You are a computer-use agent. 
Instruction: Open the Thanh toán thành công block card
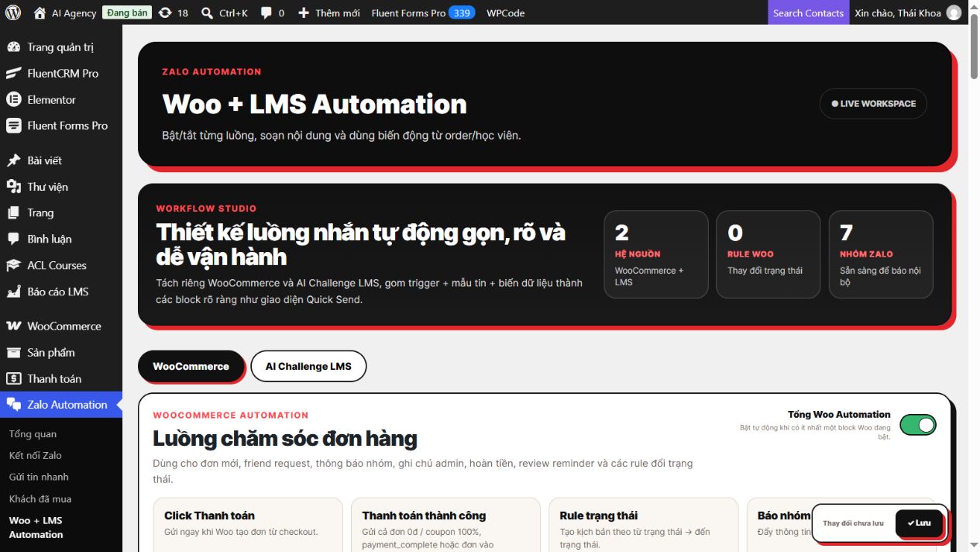(445, 525)
